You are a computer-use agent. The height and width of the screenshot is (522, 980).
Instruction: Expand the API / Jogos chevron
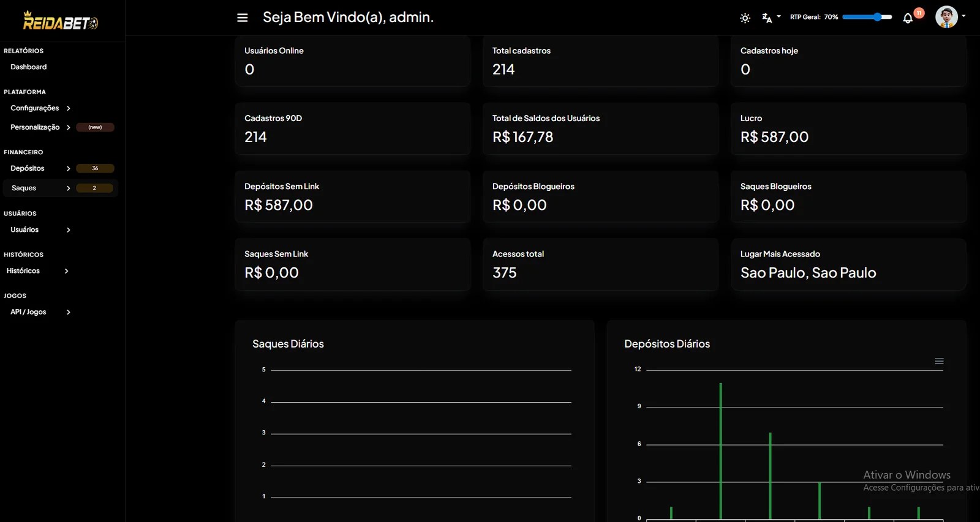pyautogui.click(x=68, y=312)
